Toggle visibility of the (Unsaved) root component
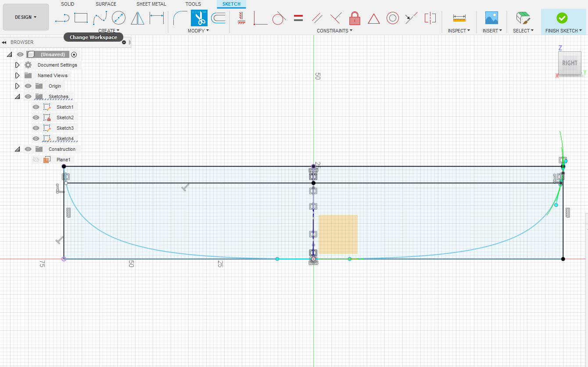Screen dimensions: 588x367 pyautogui.click(x=20, y=54)
